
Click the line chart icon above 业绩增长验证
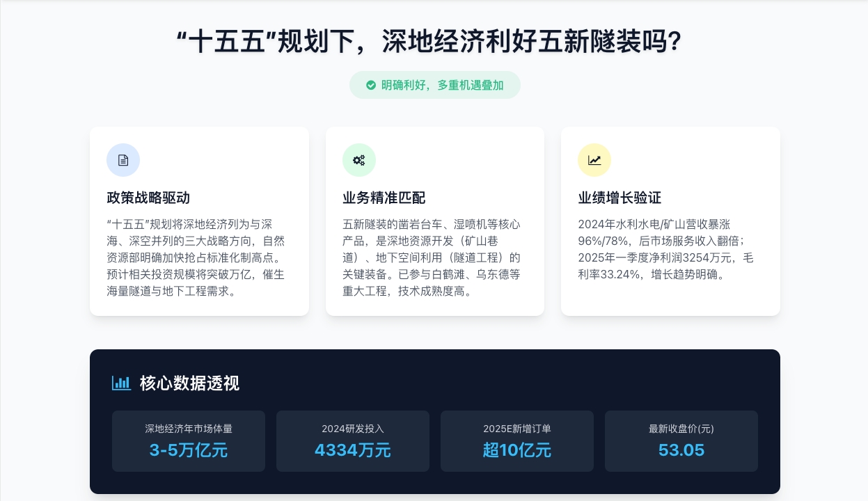pos(594,160)
